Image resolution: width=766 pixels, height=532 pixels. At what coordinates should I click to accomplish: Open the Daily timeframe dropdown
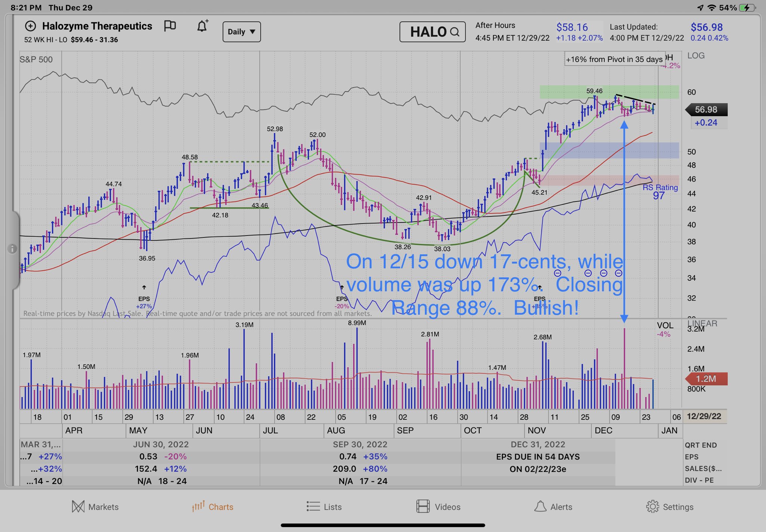pyautogui.click(x=242, y=32)
